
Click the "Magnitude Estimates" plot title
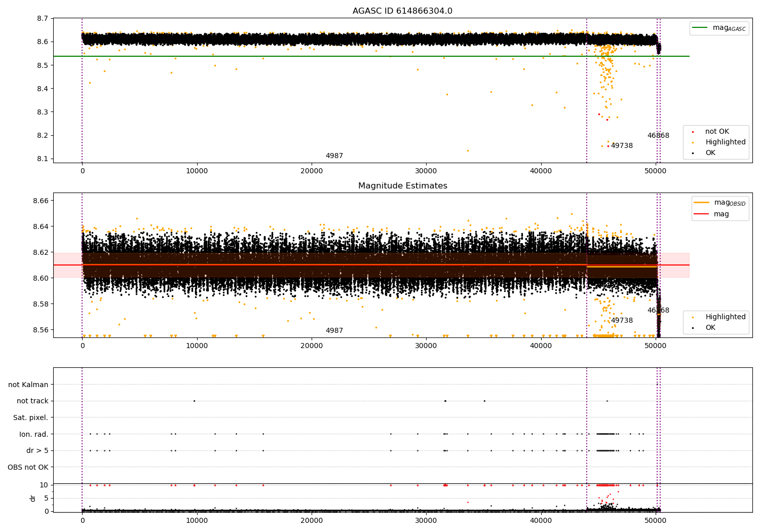tap(402, 186)
